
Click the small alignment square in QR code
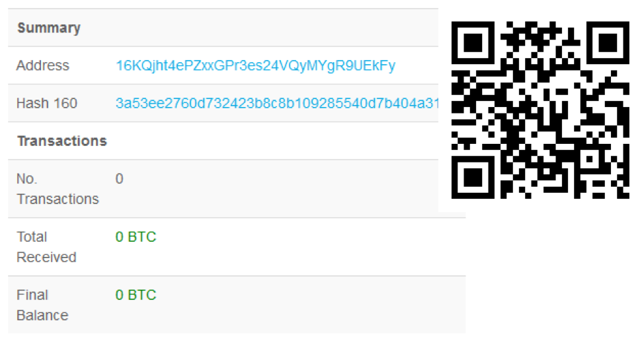click(x=589, y=159)
